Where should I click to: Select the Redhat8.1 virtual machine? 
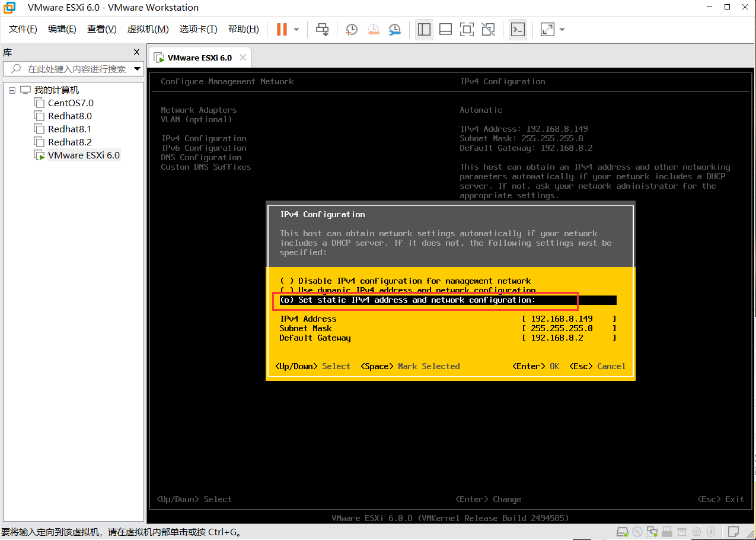tap(70, 129)
